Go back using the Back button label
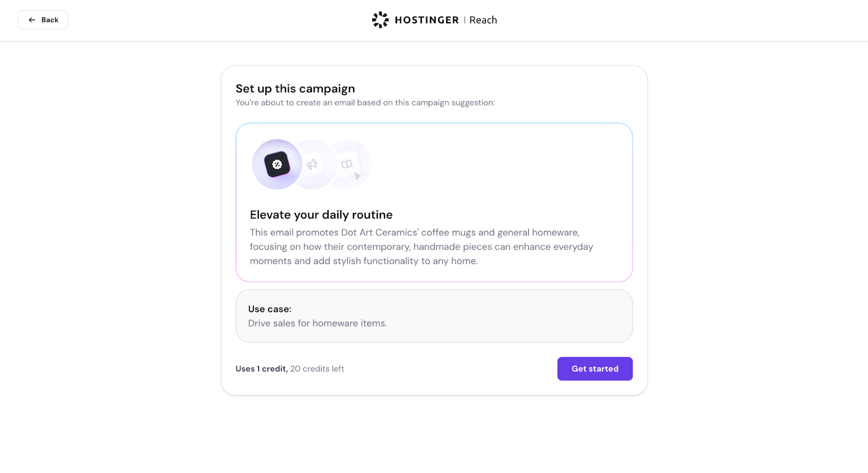This screenshot has width=868, height=473. tap(50, 20)
